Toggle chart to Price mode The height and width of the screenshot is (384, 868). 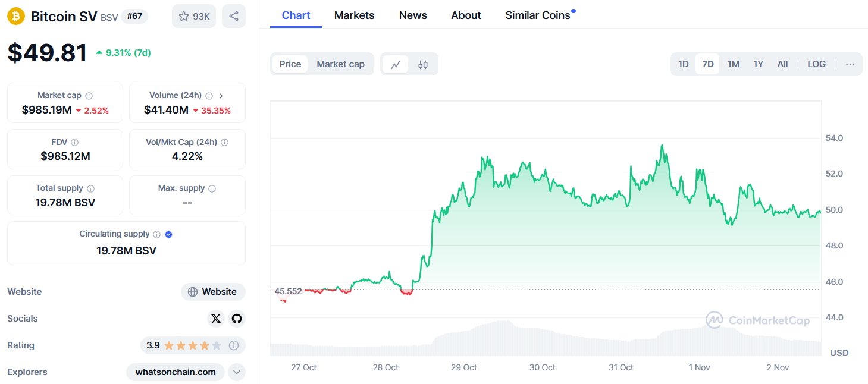(x=290, y=64)
